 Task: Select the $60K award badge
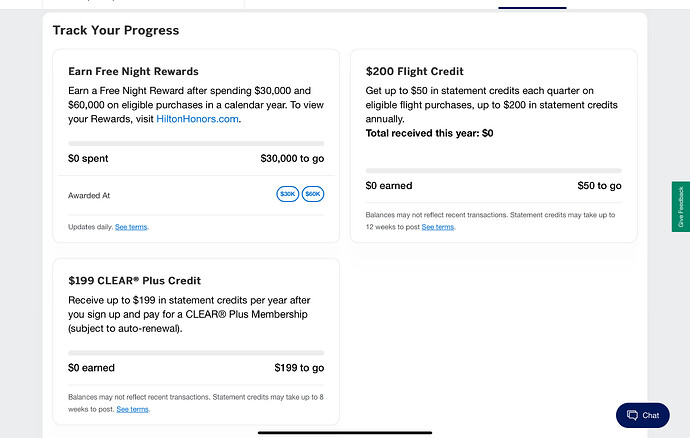tap(313, 194)
